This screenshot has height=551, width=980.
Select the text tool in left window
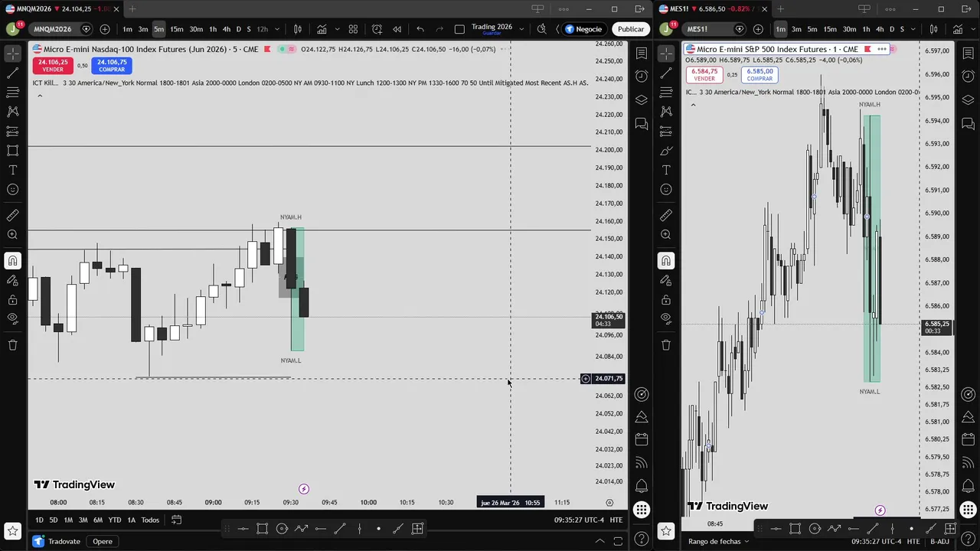[x=13, y=170]
